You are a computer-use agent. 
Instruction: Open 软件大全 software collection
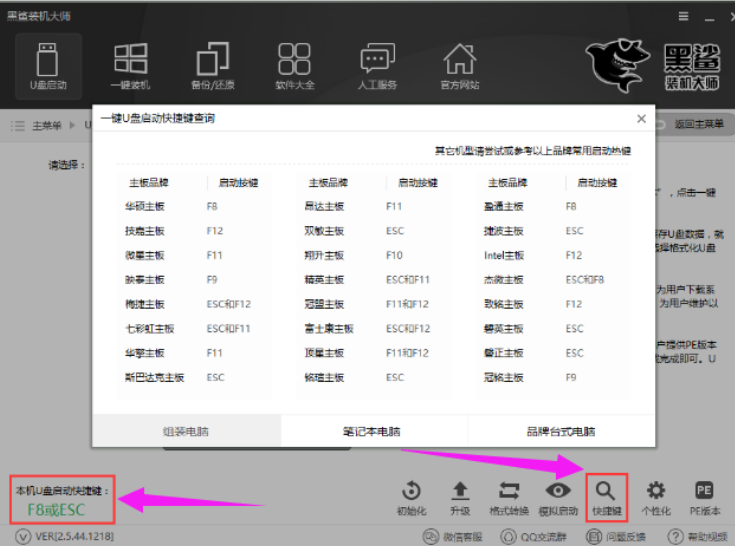pyautogui.click(x=294, y=66)
